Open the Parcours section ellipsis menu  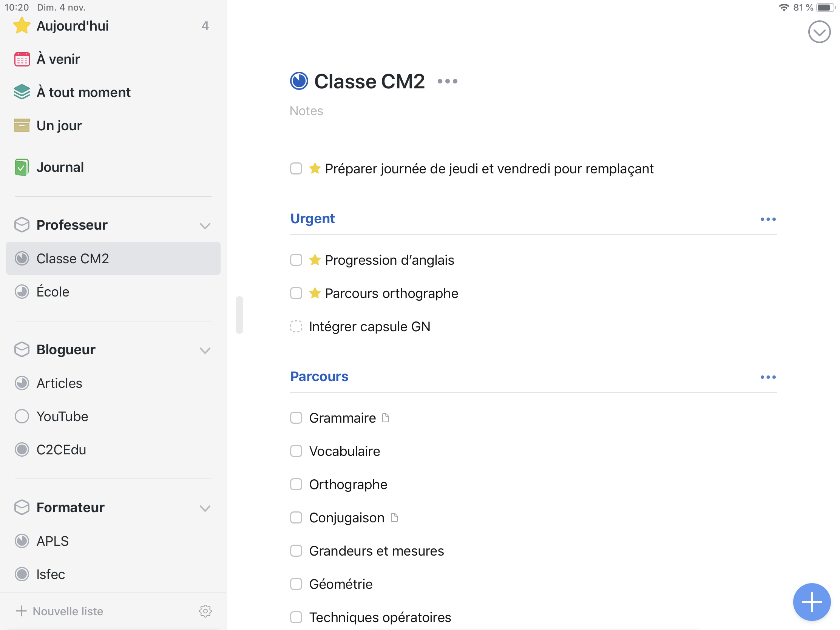pyautogui.click(x=767, y=377)
